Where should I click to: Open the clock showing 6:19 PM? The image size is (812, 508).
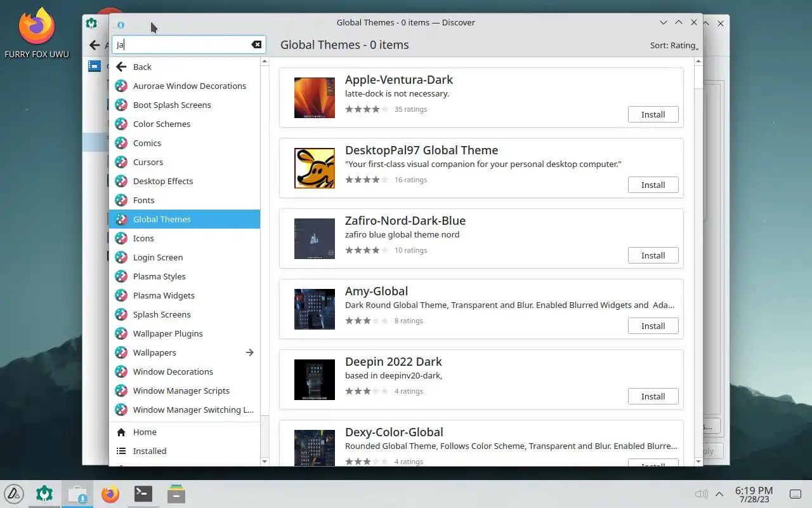pos(754,494)
